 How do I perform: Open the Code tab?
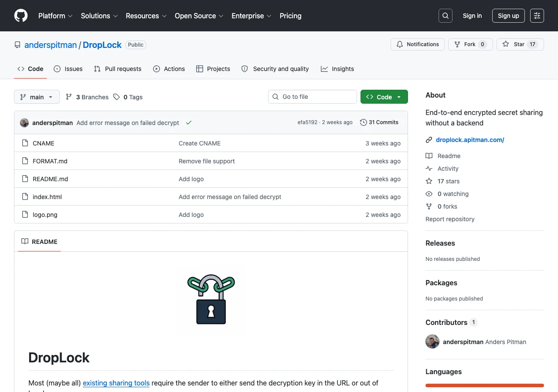[31, 69]
